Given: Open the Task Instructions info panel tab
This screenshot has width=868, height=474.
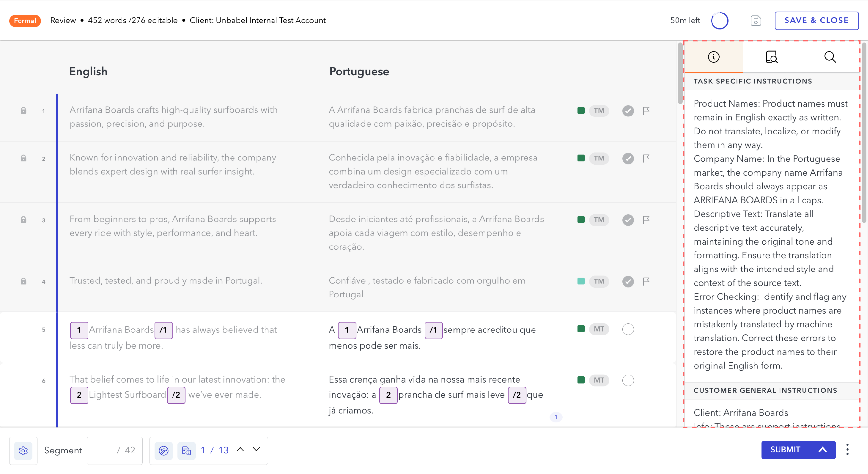Looking at the screenshot, I should click(x=714, y=56).
